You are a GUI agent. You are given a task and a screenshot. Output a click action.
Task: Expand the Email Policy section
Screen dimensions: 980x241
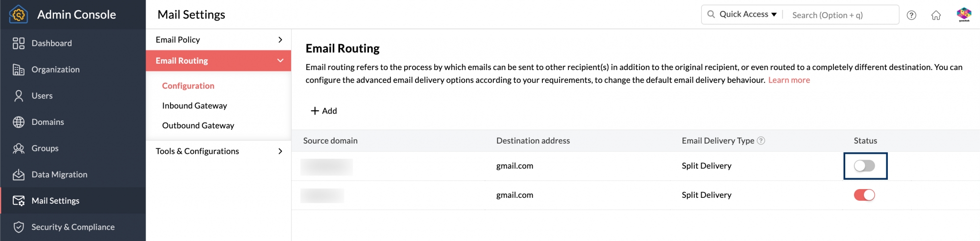click(x=218, y=40)
